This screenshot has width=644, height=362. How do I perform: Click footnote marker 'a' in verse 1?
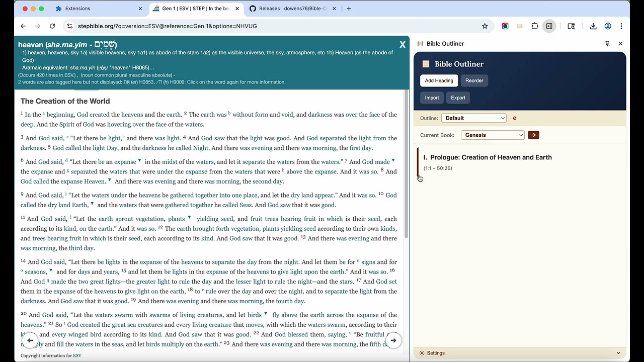pos(44,114)
